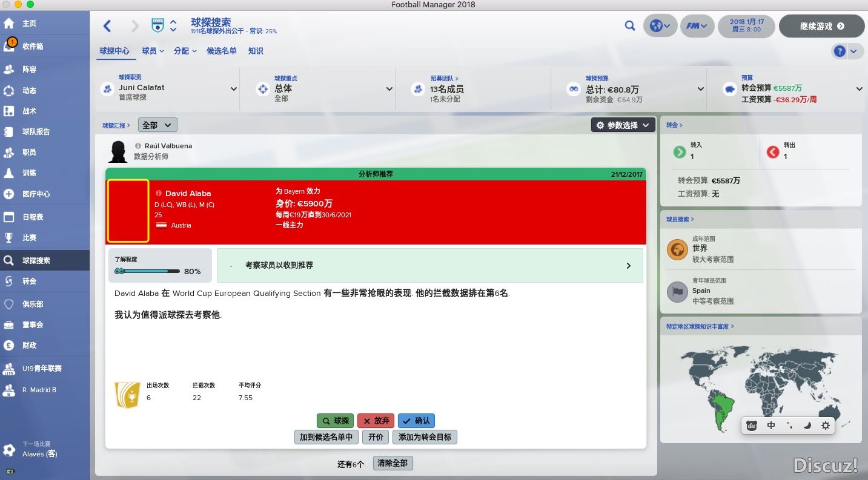
Task: Open 日程表 schedule section
Action: 45,217
